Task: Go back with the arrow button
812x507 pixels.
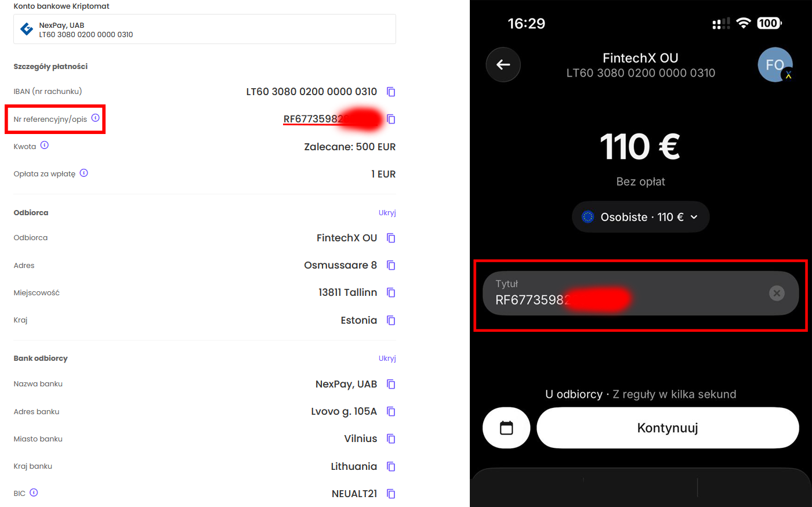Action: [503, 64]
